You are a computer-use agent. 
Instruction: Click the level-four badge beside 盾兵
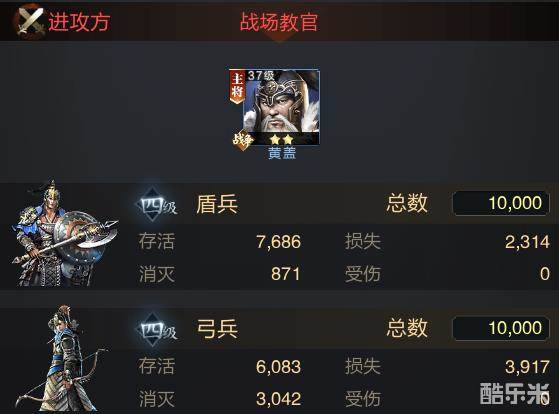157,205
